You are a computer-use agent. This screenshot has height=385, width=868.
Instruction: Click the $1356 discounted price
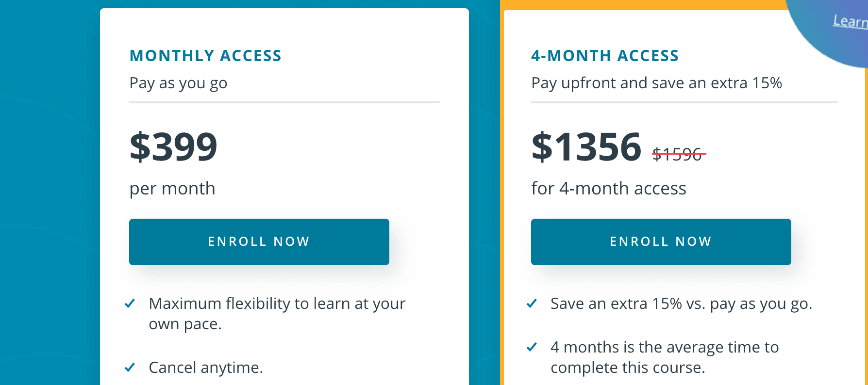[x=586, y=146]
